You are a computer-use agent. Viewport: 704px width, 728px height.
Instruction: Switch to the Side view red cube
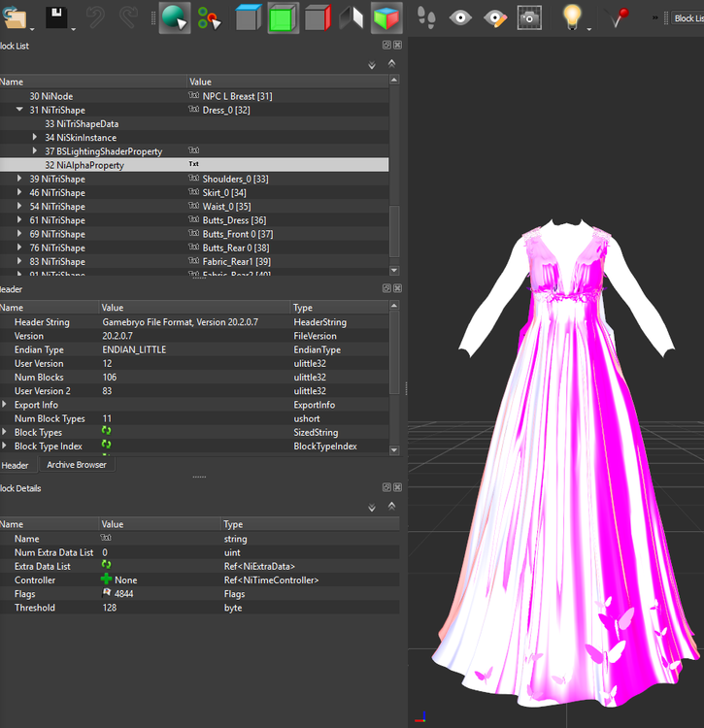[x=318, y=17]
